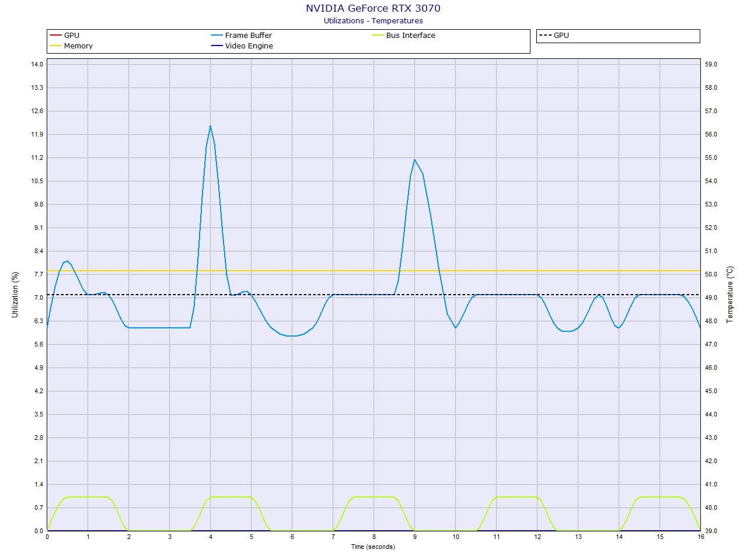
Task: Select the Video Engine legend entry
Action: [242, 45]
